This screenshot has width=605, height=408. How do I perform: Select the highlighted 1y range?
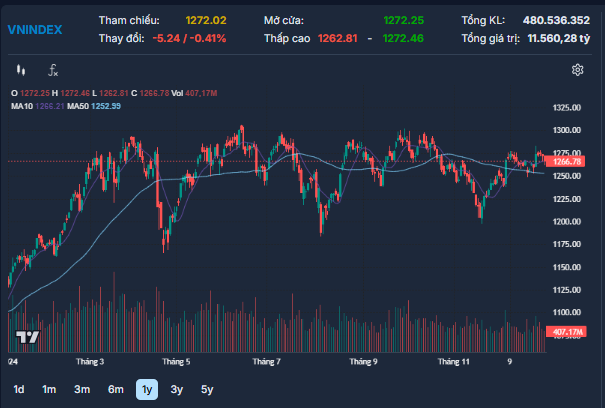(x=147, y=389)
